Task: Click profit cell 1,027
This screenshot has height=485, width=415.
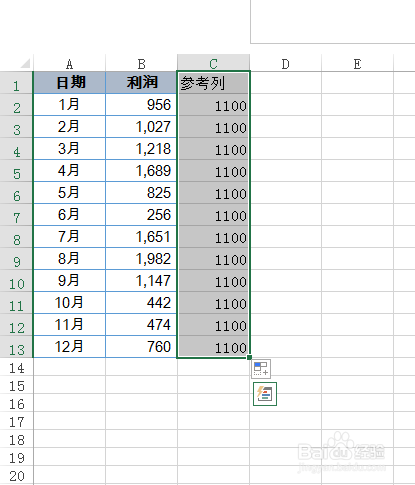Action: click(x=141, y=127)
